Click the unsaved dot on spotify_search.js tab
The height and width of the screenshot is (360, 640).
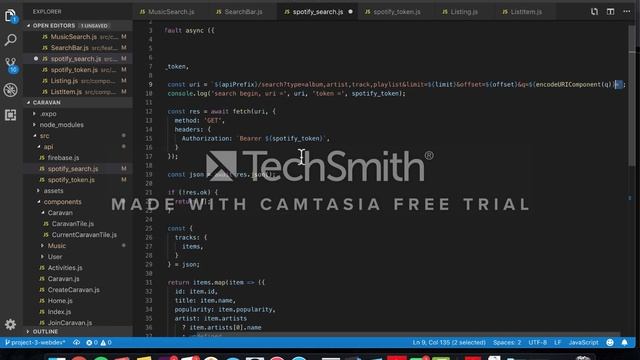351,12
